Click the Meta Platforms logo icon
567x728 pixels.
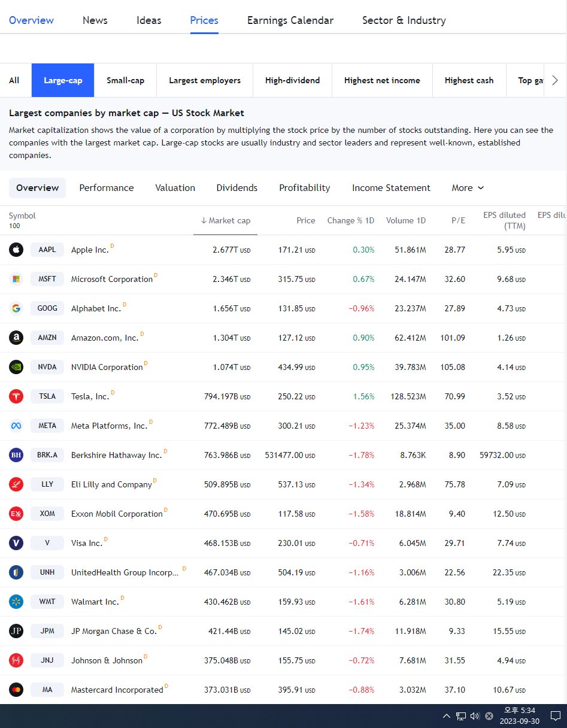[16, 426]
